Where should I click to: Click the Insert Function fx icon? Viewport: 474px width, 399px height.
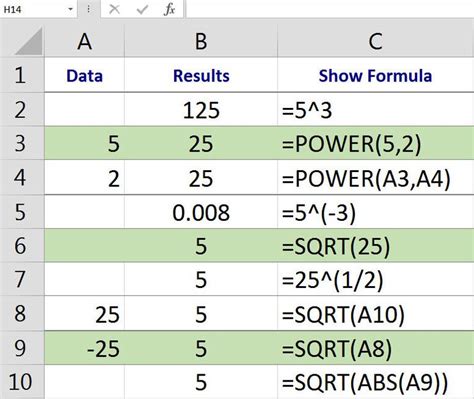coord(169,9)
